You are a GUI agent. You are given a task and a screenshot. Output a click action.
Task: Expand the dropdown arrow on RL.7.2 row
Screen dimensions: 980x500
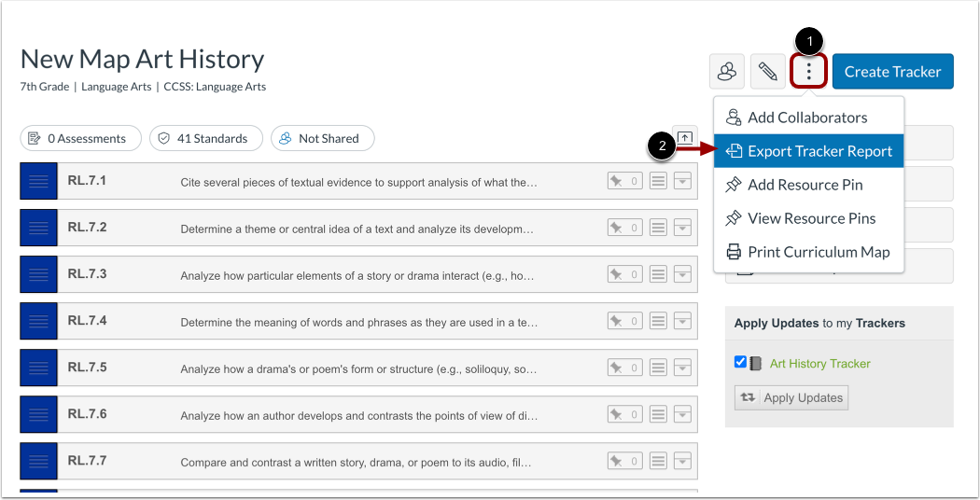click(682, 228)
